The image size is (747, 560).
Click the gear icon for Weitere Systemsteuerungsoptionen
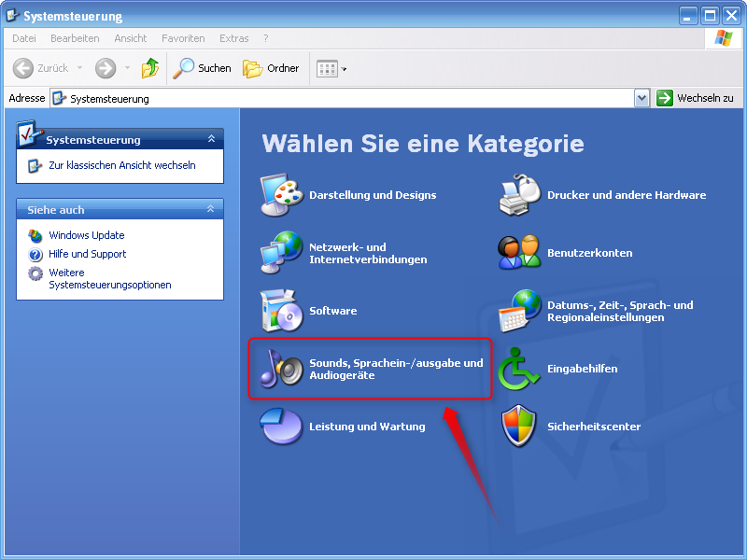coord(35,273)
